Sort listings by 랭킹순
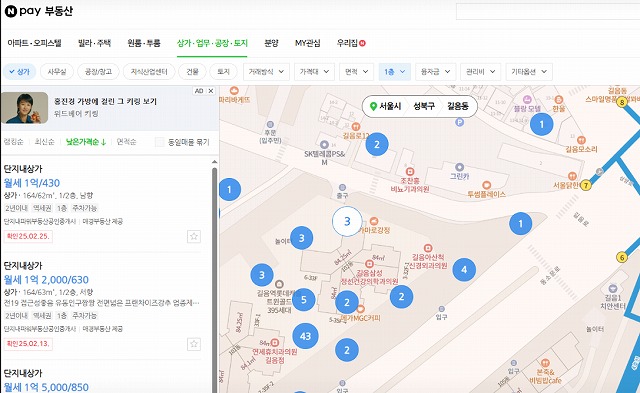This screenshot has height=393, width=640. pos(13,142)
